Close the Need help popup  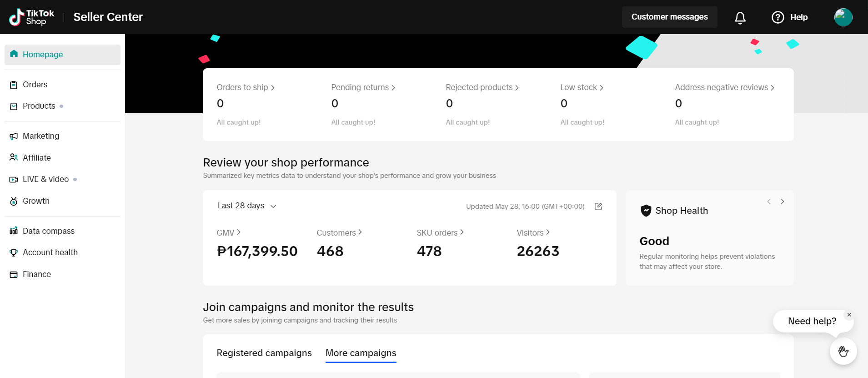tap(849, 315)
